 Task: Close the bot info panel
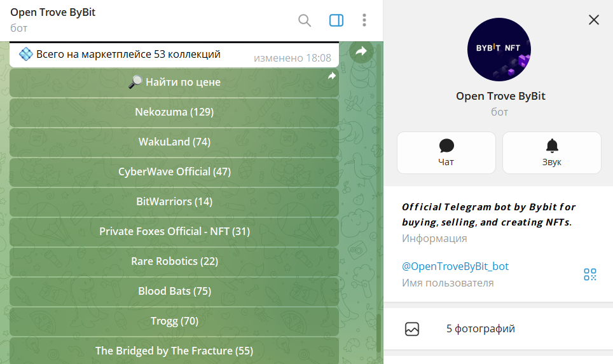click(x=593, y=20)
